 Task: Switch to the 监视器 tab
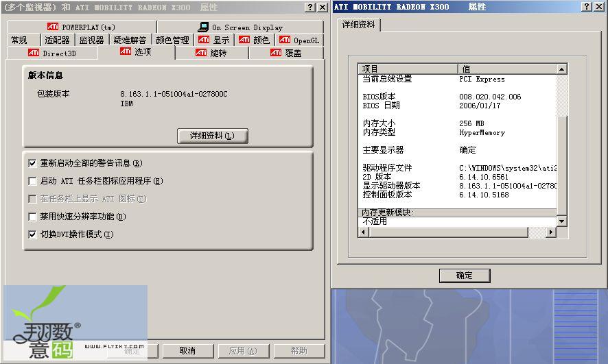click(91, 40)
